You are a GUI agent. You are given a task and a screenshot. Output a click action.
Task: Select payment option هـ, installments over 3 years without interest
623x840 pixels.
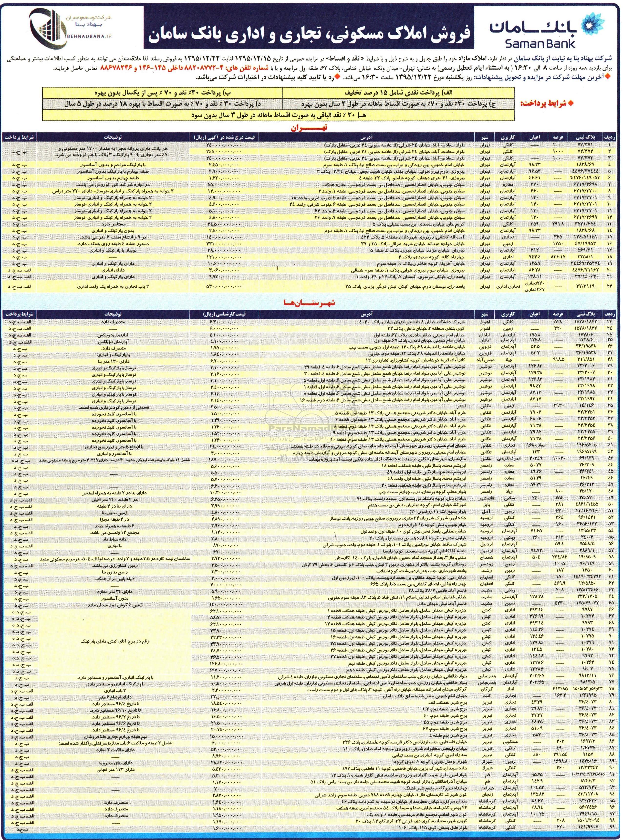[278, 115]
